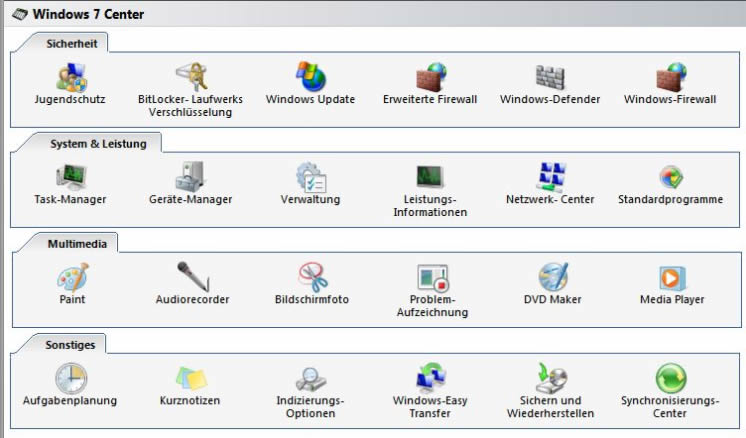Open Bildschirmfoto snipping tool
Image resolution: width=746 pixels, height=438 pixels.
313,277
